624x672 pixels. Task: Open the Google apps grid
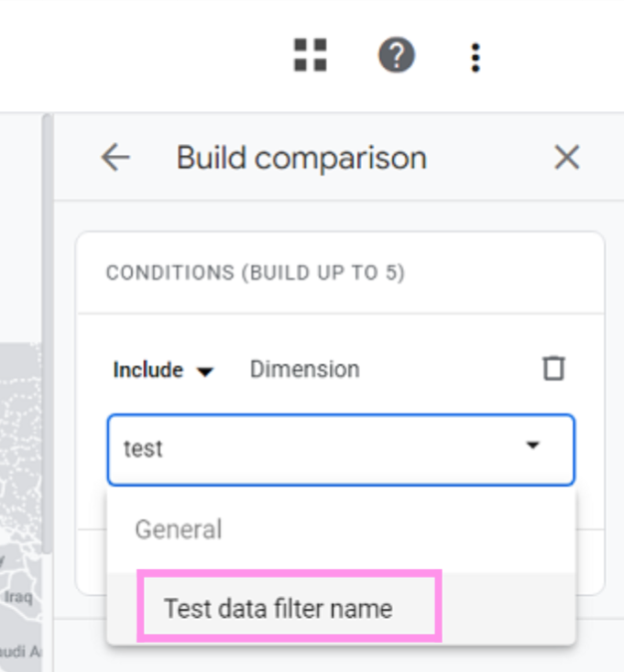click(x=312, y=55)
